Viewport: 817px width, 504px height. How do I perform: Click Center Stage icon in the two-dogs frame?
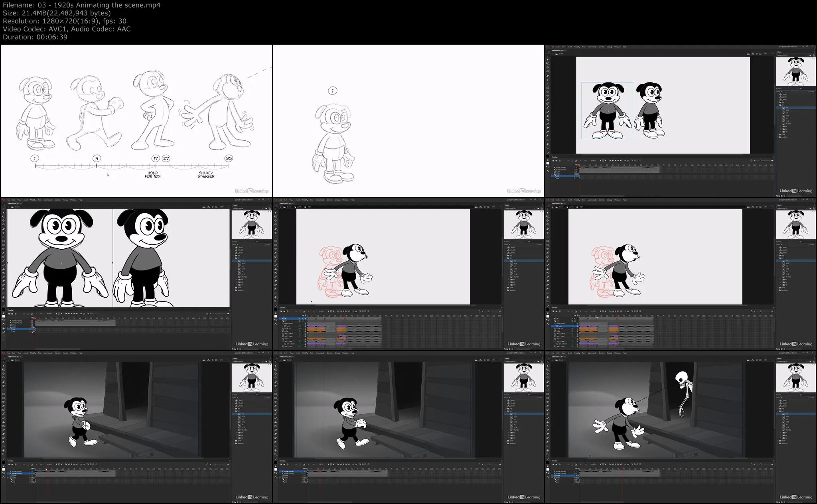point(757,54)
